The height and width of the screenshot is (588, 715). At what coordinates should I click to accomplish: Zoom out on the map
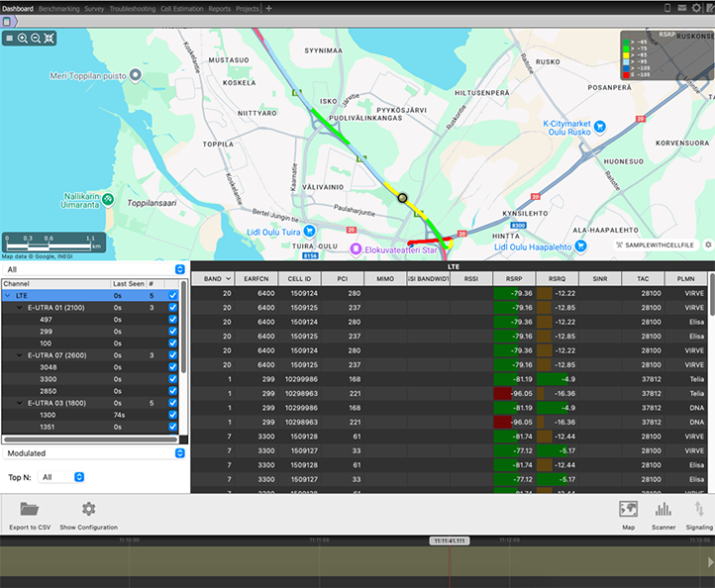36,38
